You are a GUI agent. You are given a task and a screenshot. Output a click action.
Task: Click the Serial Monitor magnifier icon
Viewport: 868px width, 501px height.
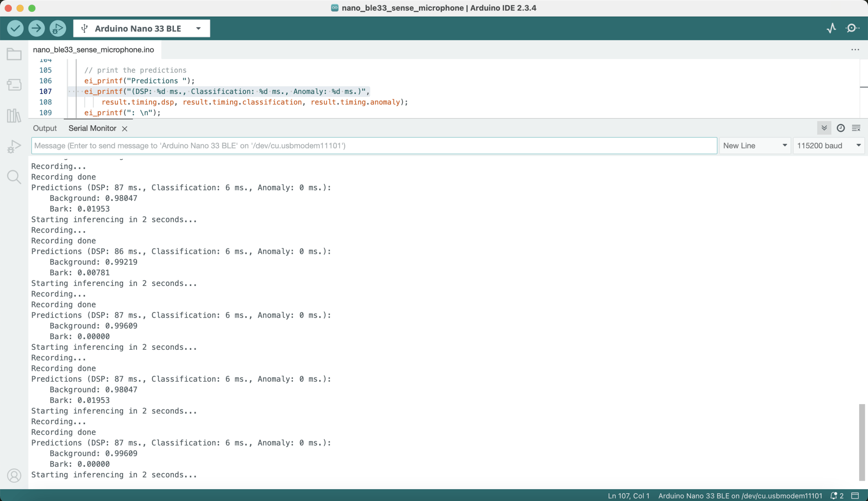pyautogui.click(x=852, y=28)
